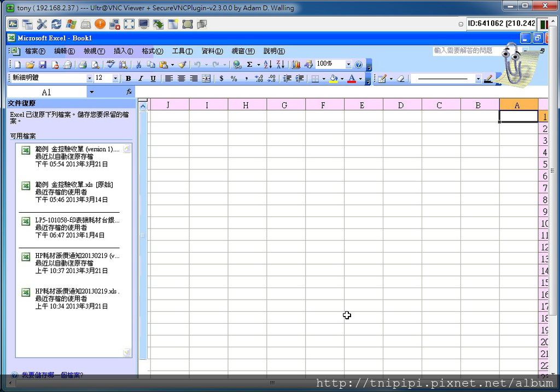This screenshot has width=560, height=392.
Task: Open Print Preview from the toolbar
Action: [95, 65]
